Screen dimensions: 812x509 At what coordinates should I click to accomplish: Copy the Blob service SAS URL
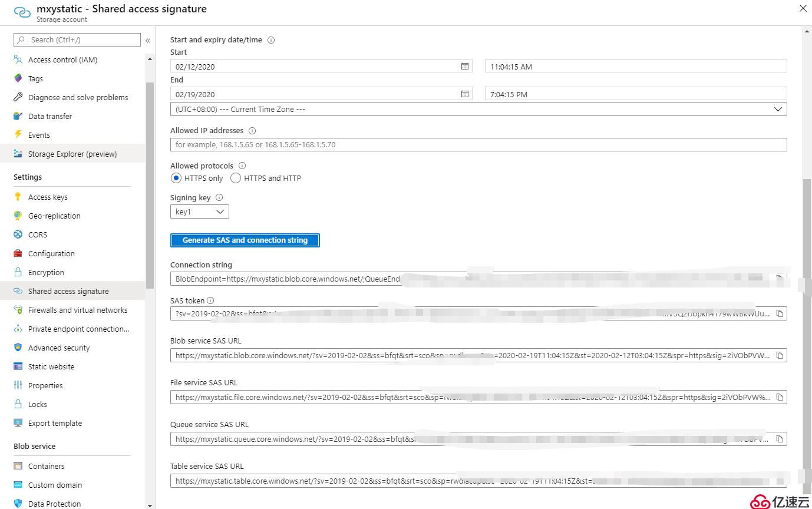pos(780,355)
